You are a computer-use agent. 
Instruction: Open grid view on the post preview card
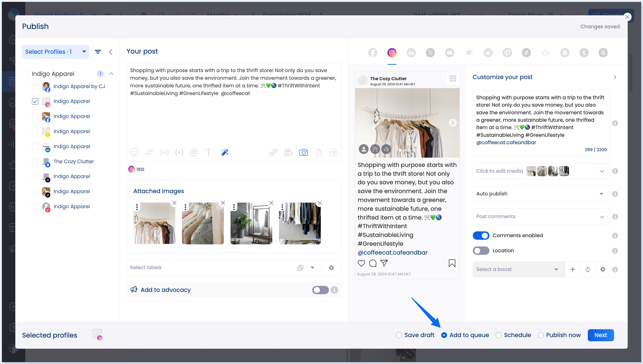(453, 79)
